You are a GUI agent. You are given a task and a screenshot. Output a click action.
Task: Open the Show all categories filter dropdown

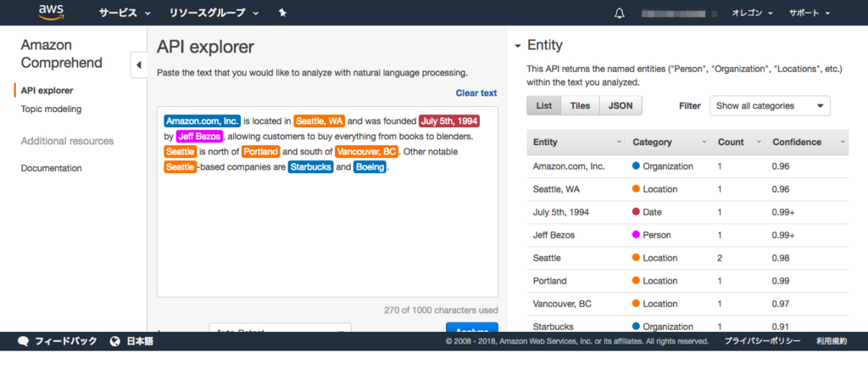click(x=770, y=106)
